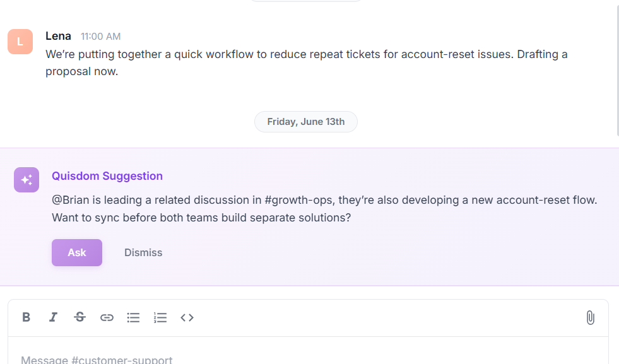Viewport: 619px width, 364px height.
Task: Apply italic formatting in the composer toolbar
Action: pos(53,317)
